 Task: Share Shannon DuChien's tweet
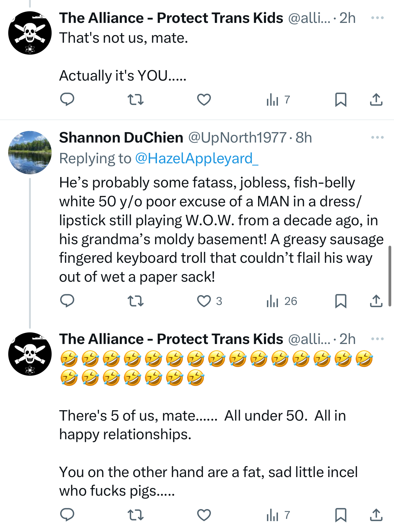[x=376, y=301]
